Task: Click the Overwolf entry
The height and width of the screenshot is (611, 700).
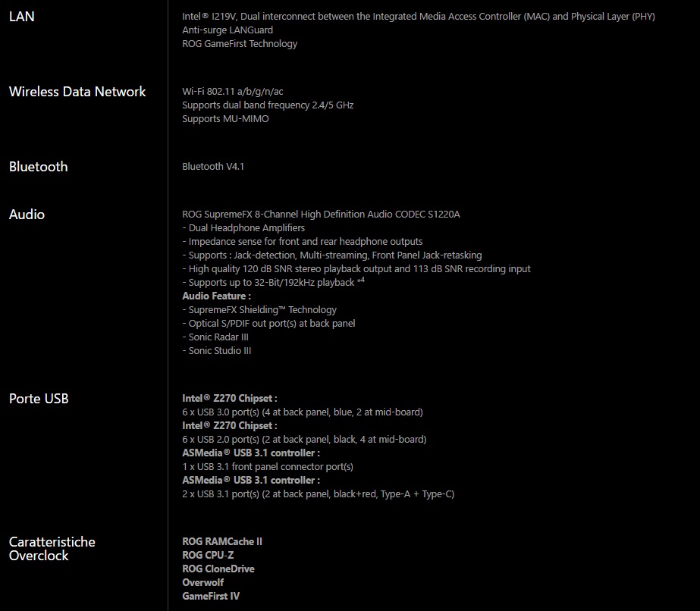Action: [203, 583]
